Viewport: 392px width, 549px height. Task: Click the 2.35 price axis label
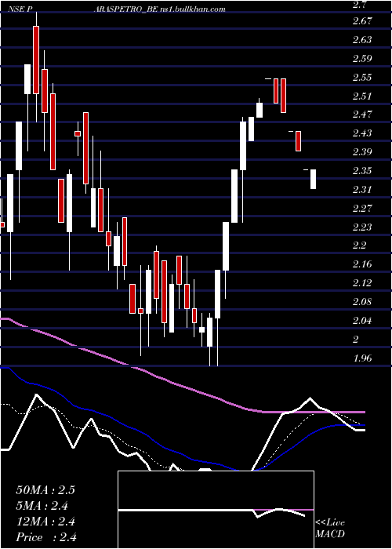coord(362,171)
